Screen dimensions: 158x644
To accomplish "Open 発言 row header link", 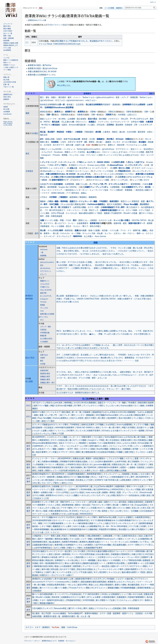I will pos(27,153).
